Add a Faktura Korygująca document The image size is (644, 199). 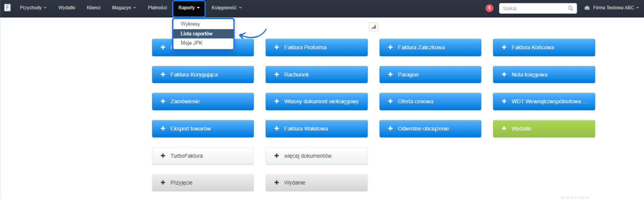click(203, 74)
